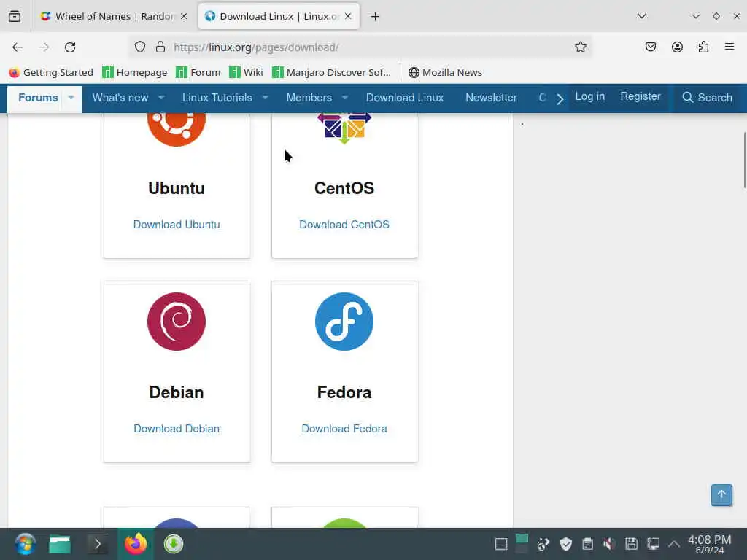747x560 pixels.
Task: Open the Wiki bookmark
Action: (246, 72)
